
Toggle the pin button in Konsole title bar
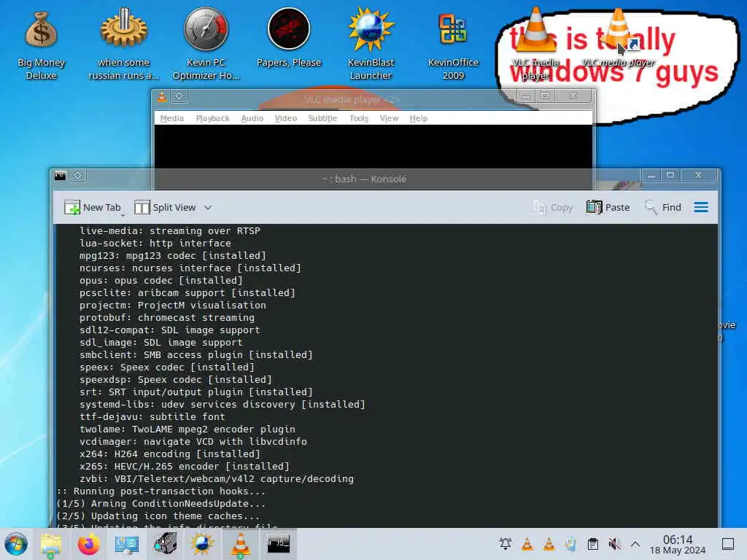pos(77,176)
